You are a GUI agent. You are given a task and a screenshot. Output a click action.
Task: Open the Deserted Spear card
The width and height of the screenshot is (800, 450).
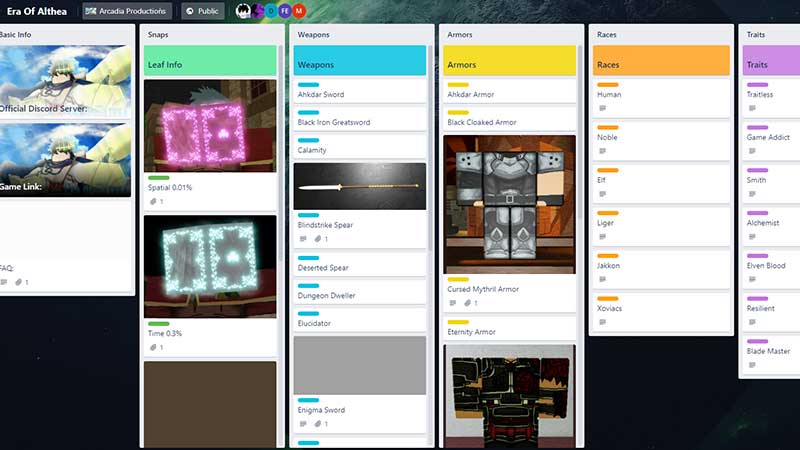[x=360, y=264]
